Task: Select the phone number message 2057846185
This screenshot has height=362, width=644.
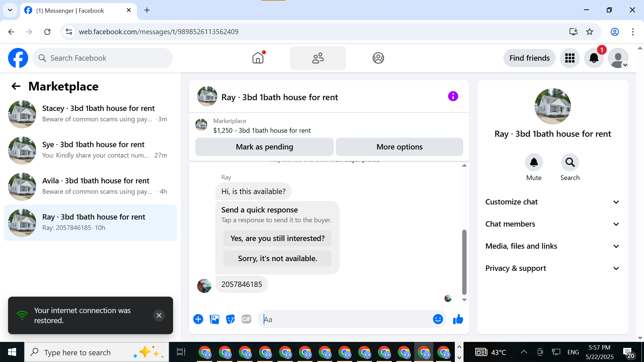Action: click(241, 285)
